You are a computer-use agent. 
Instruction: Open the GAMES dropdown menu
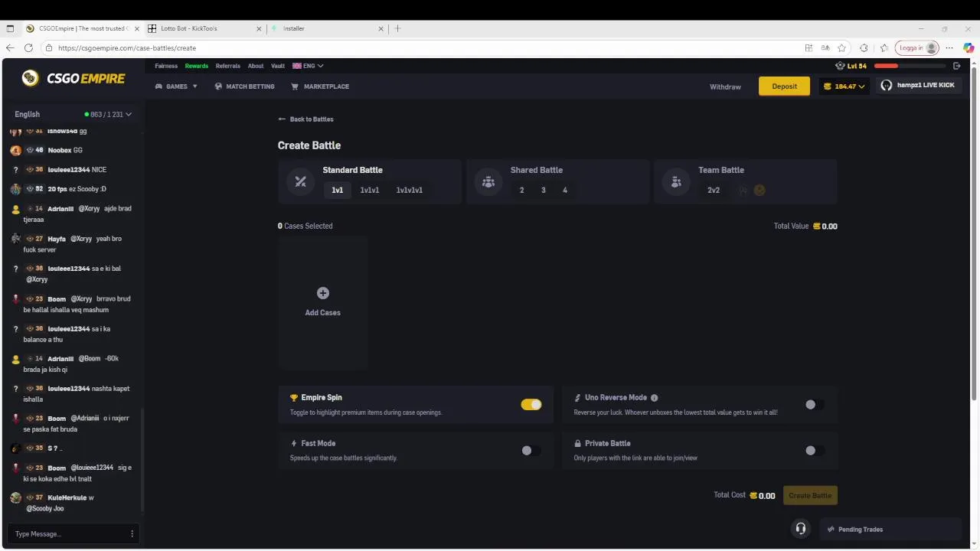pos(176,86)
